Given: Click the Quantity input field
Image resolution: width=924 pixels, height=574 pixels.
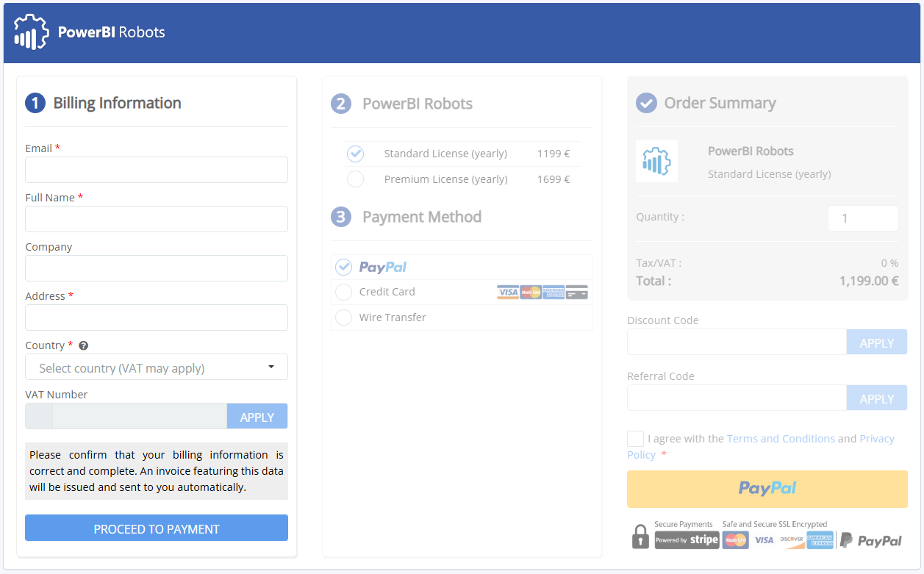Looking at the screenshot, I should pos(863,218).
